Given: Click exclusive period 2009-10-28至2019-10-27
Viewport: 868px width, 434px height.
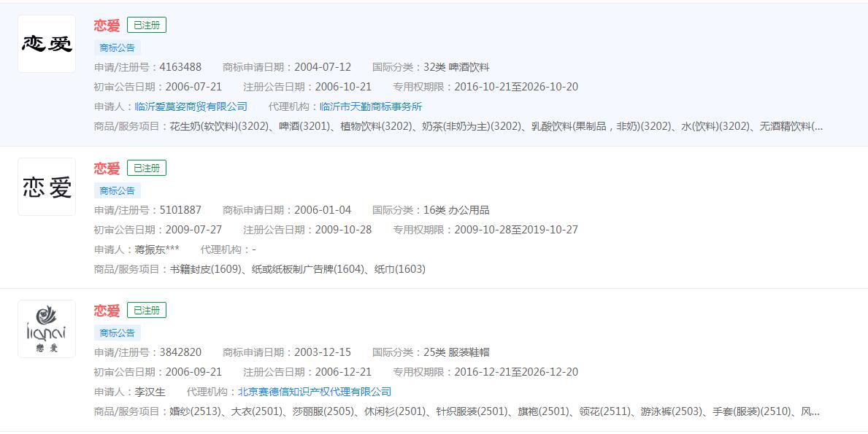Looking at the screenshot, I should point(516,230).
